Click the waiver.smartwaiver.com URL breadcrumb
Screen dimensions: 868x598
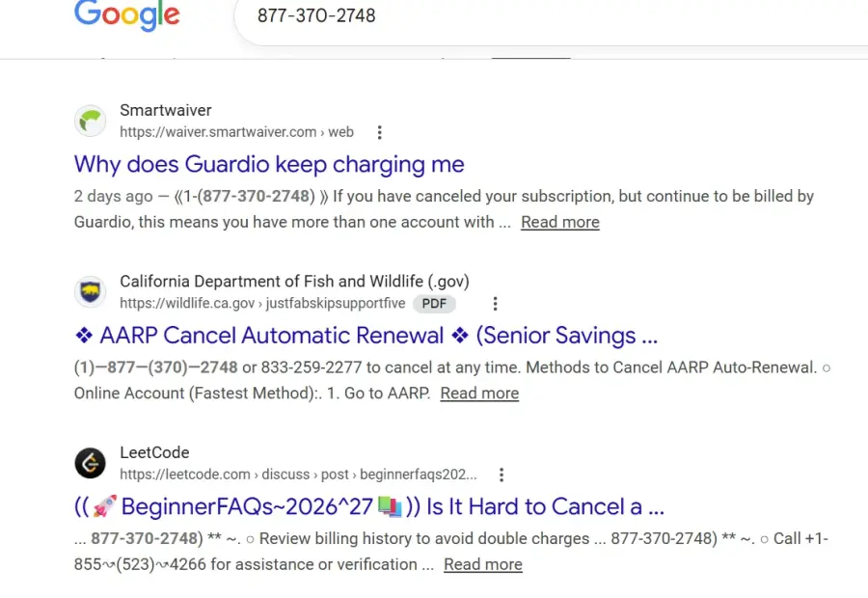pos(236,132)
